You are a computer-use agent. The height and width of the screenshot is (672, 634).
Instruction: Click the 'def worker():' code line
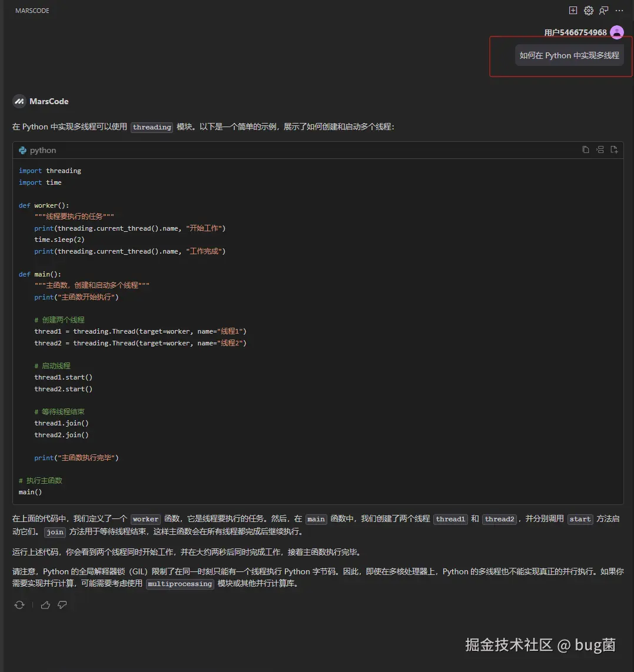(x=44, y=205)
